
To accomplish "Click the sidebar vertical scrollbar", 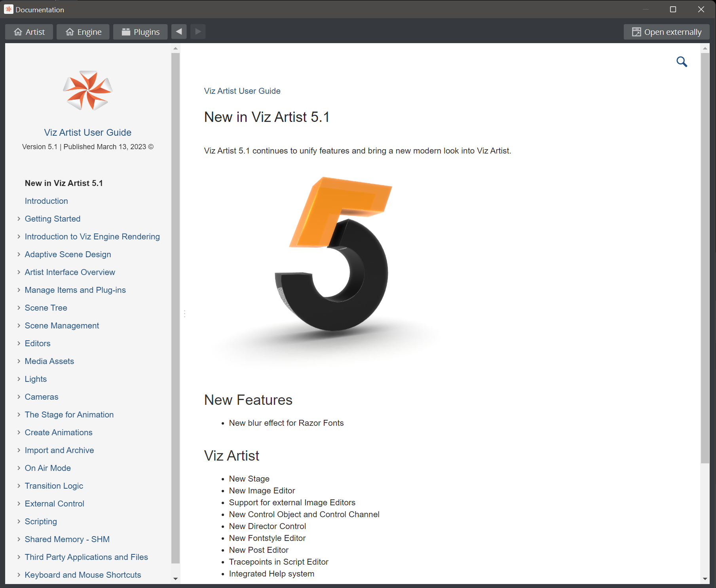I will [175, 309].
